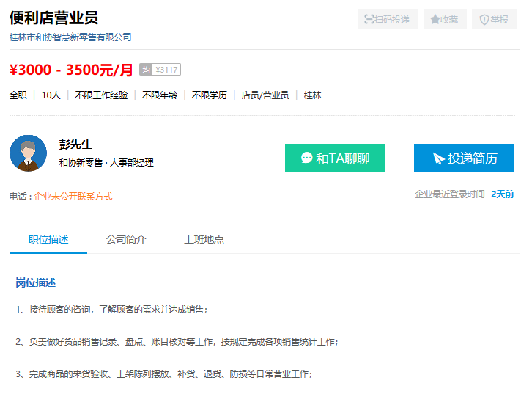The height and width of the screenshot is (394, 532).
Task: Click the shield report icon
Action: click(484, 20)
